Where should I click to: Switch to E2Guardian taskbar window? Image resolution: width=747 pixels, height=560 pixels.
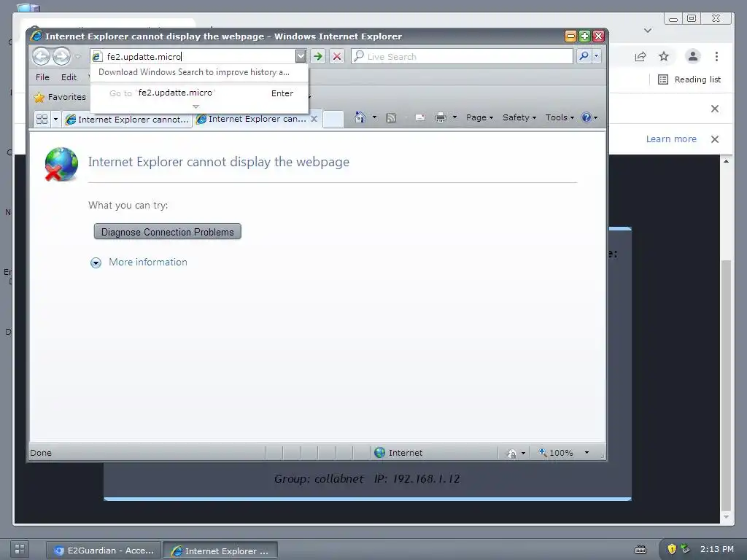[x=104, y=551]
